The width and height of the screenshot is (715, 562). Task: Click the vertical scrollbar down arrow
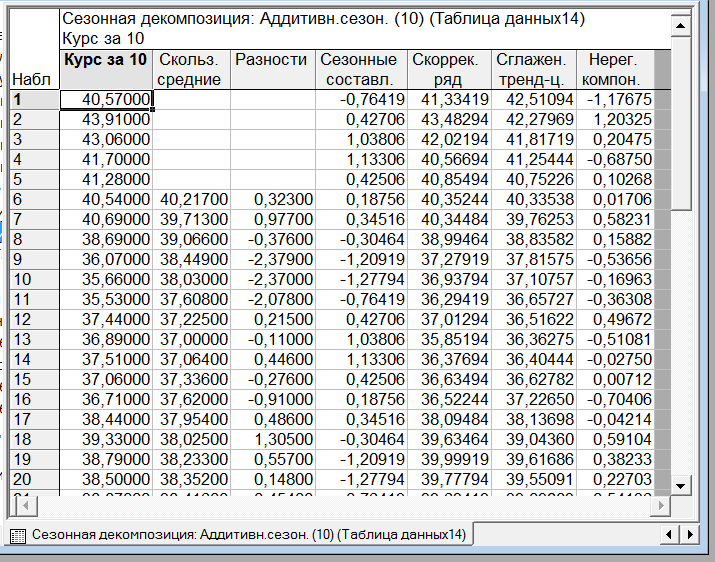(x=680, y=486)
